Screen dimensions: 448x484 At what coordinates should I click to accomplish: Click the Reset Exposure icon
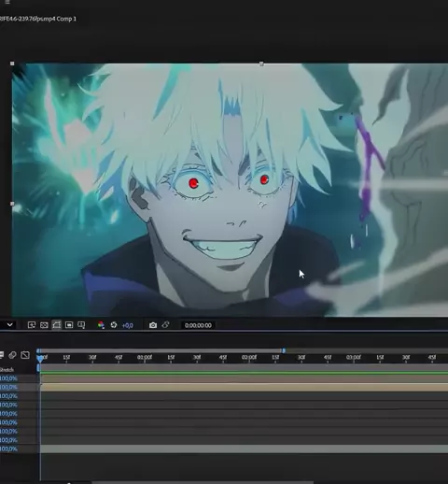114,325
